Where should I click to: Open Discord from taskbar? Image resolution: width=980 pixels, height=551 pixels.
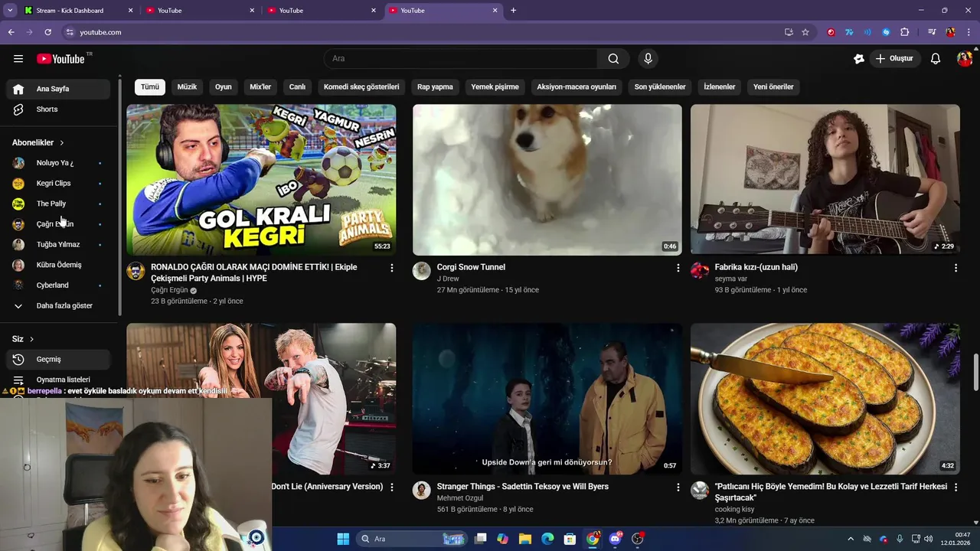615,539
